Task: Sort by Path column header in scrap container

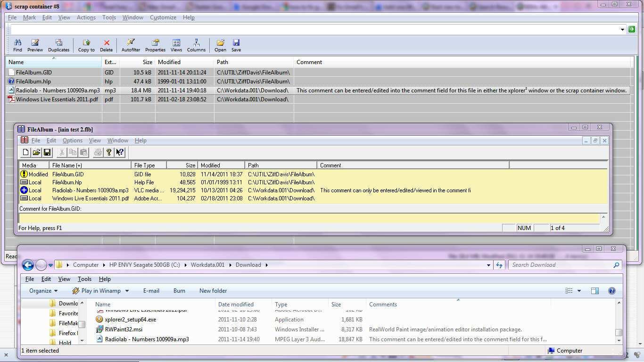Action: pos(254,62)
